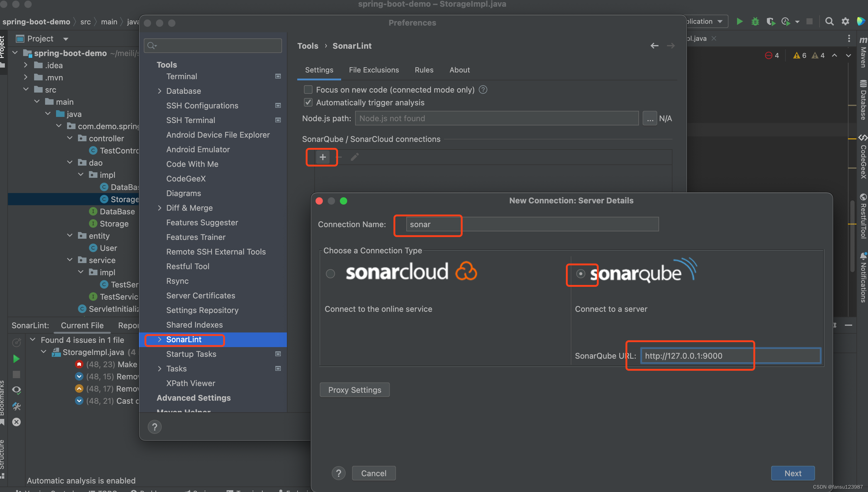Viewport: 868px width, 492px height.
Task: Click the Node.js path text field
Action: coord(496,118)
